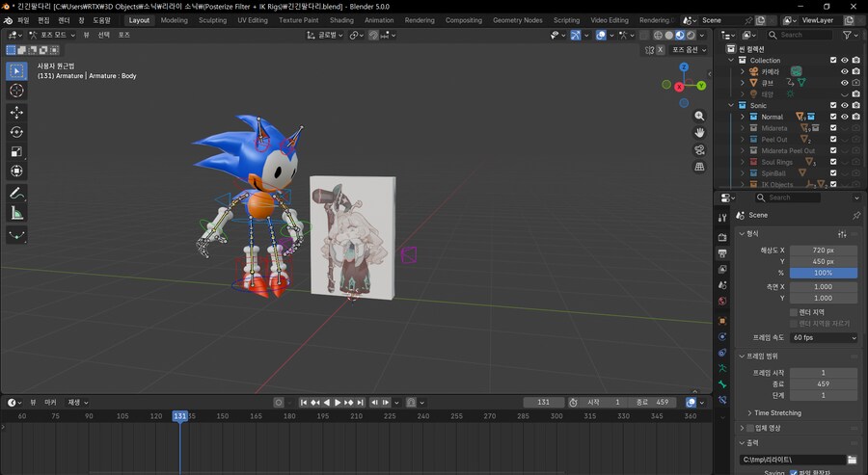Click the 해상도 % 100% slider
The width and height of the screenshot is (868, 475).
[823, 273]
